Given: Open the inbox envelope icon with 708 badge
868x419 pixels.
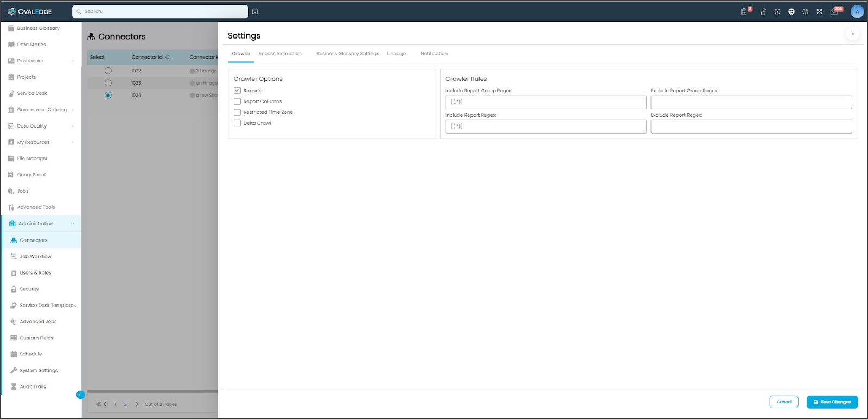Looking at the screenshot, I should click(834, 11).
